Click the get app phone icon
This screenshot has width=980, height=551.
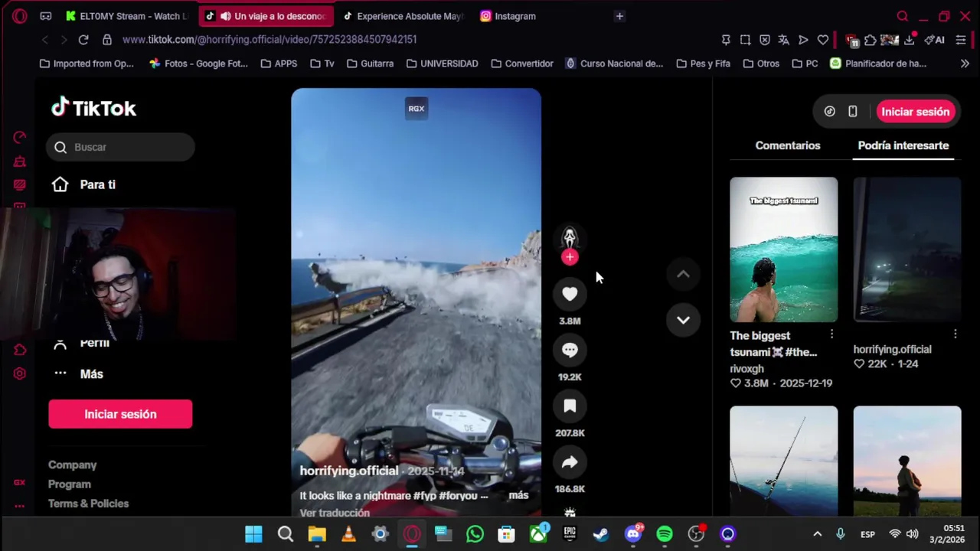852,112
